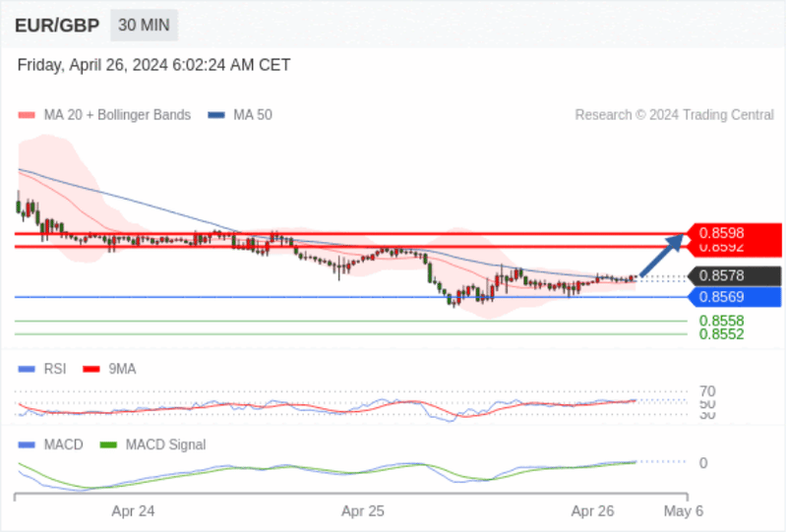Click the RSI 70 level label

click(x=707, y=391)
